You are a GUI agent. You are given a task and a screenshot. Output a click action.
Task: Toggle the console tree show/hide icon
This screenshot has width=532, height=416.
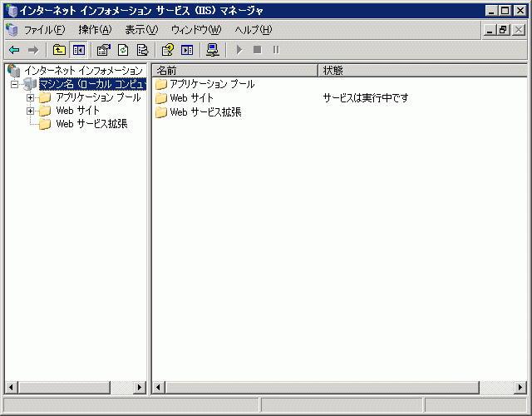[78, 50]
